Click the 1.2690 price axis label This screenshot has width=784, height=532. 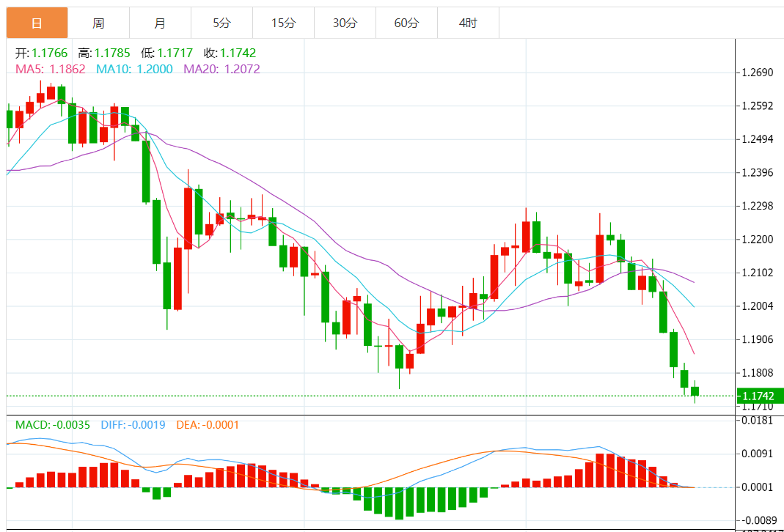(758, 73)
